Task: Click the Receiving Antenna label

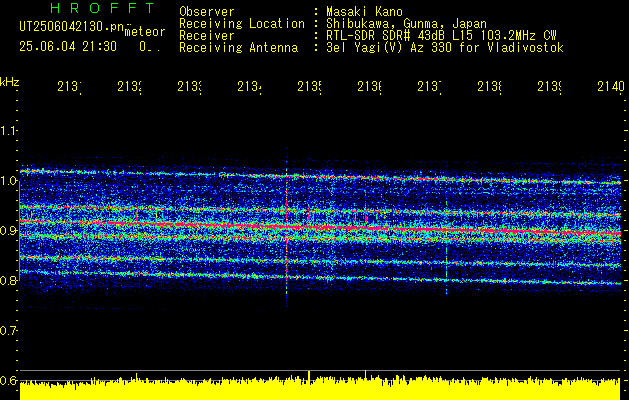Action: click(x=239, y=48)
